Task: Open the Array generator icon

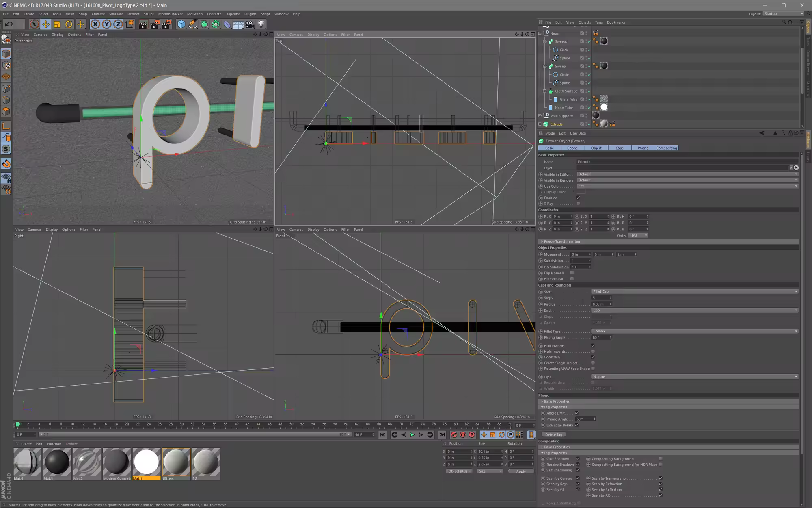Action: coord(215,24)
